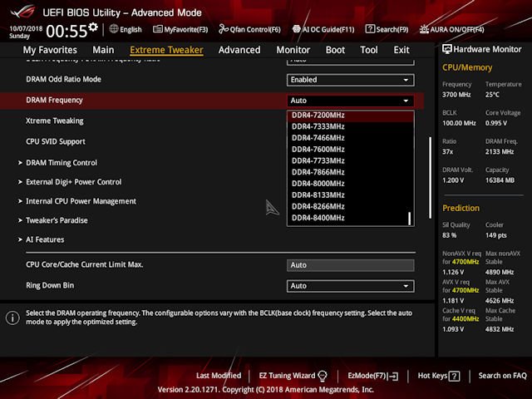Toggle AURA ON/OFF(F4) lighting

451,30
